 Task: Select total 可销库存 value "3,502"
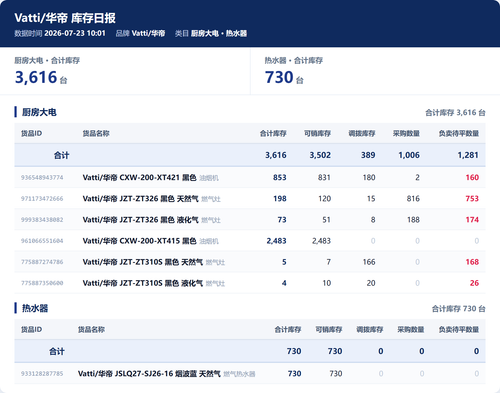pos(320,155)
